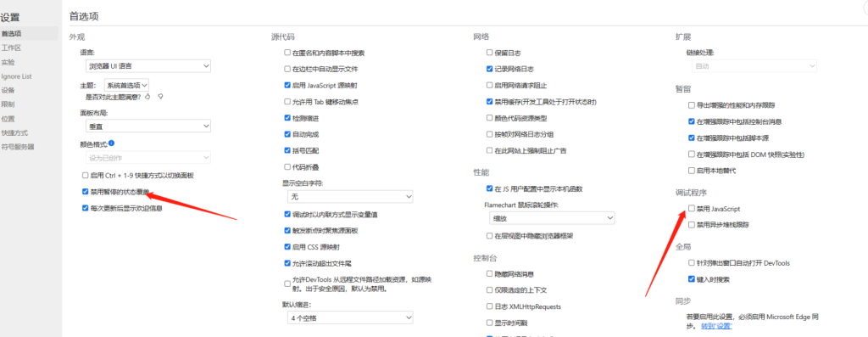The height and width of the screenshot is (337, 868).
Task: Uncheck 调试时以内联方式显示变量值
Action: [287, 214]
